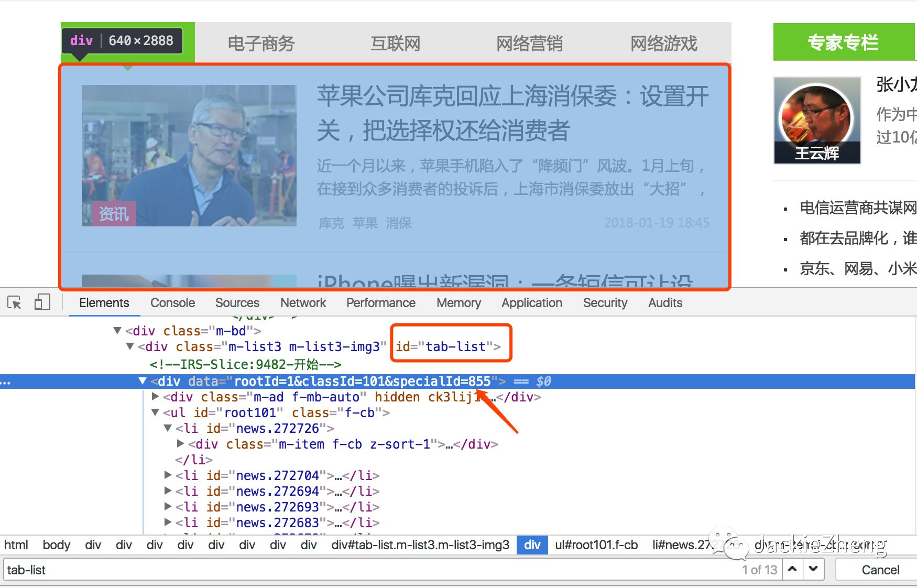Click the IRS-Slice:9482 comment line
The width and height of the screenshot is (917, 588).
pyautogui.click(x=245, y=364)
